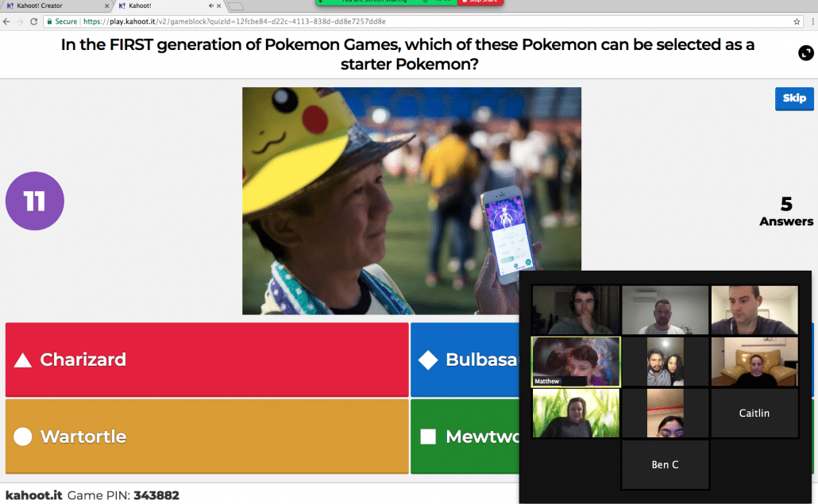Close the Kahoot! game tab
This screenshot has width=818, height=504.
(218, 6)
